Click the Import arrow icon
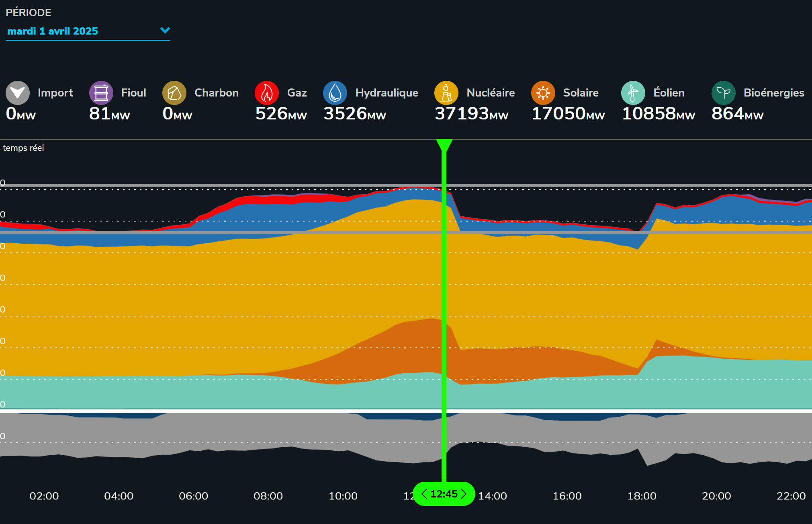Screen dimensions: 812x524 coord(17,93)
